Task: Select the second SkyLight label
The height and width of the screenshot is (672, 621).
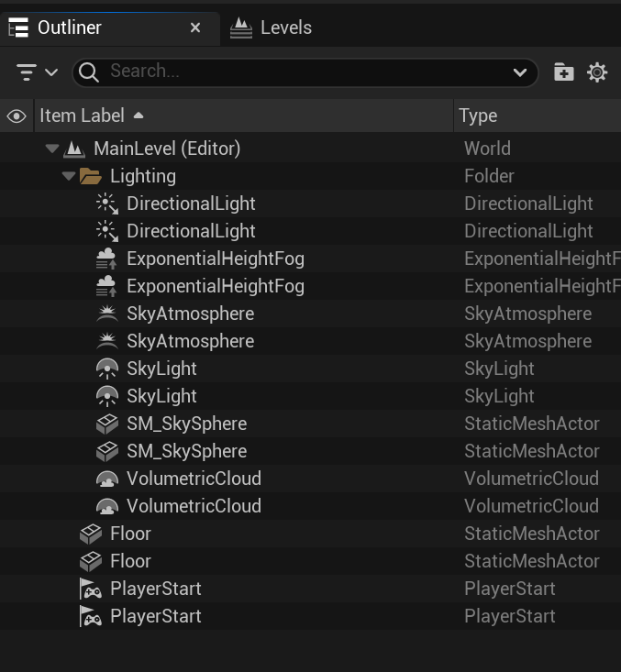Action: (x=161, y=396)
